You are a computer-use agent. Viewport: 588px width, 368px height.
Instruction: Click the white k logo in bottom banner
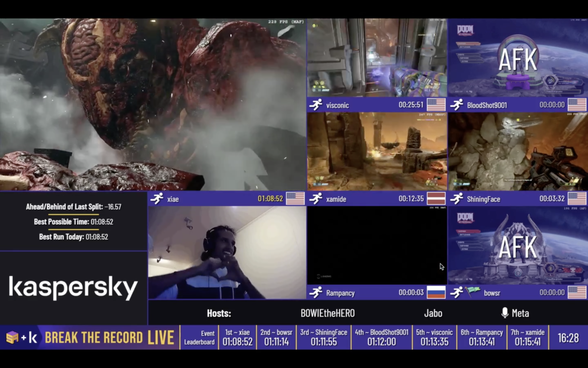[x=33, y=338]
